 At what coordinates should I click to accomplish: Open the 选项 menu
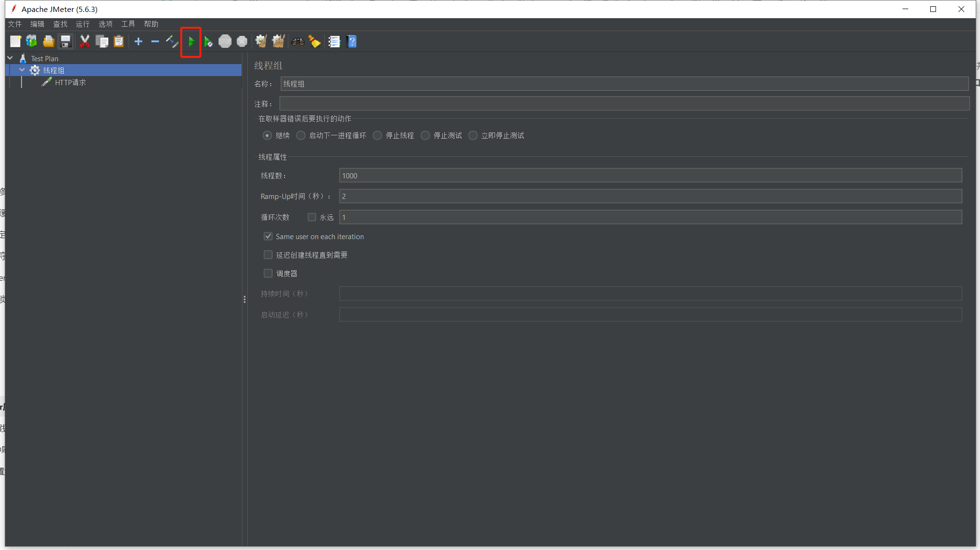point(106,24)
